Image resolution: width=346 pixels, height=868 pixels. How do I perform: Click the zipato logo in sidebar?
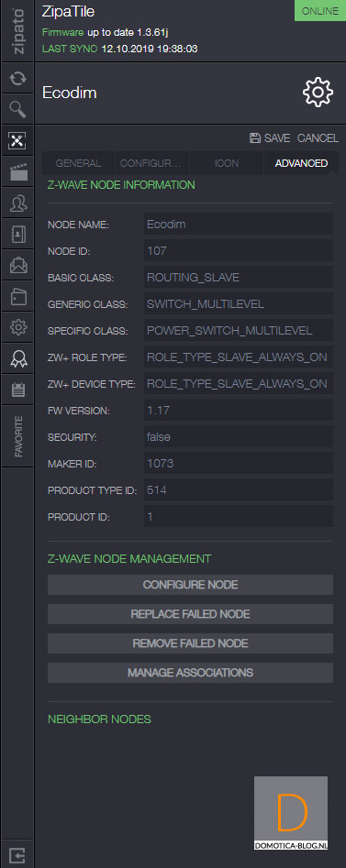(x=17, y=31)
